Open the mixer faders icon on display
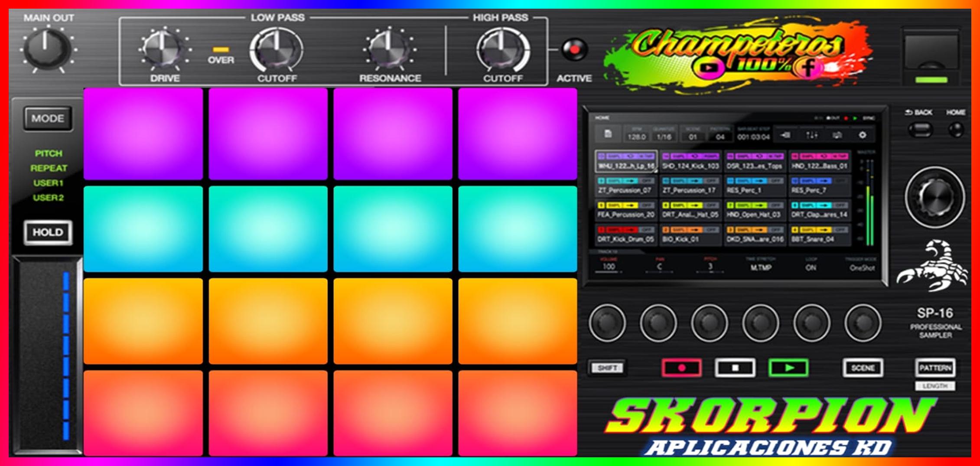This screenshot has height=466, width=980. click(811, 135)
